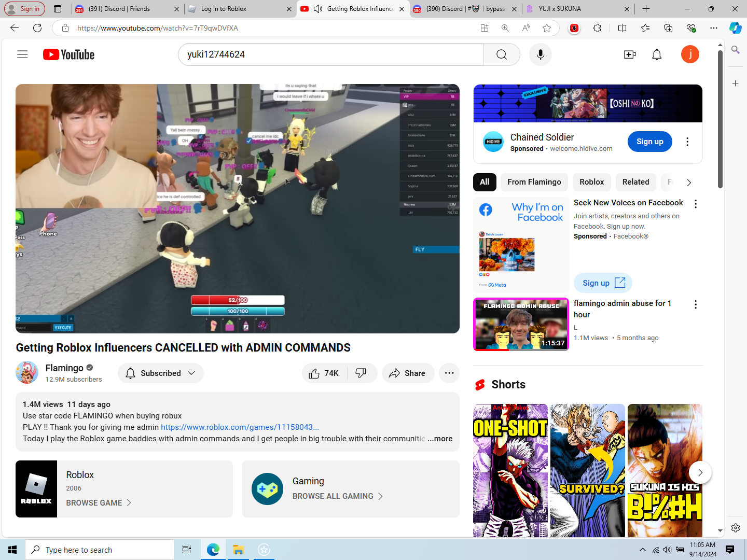This screenshot has height=560, width=747.
Task: Add page to favorites star
Action: pos(547,28)
